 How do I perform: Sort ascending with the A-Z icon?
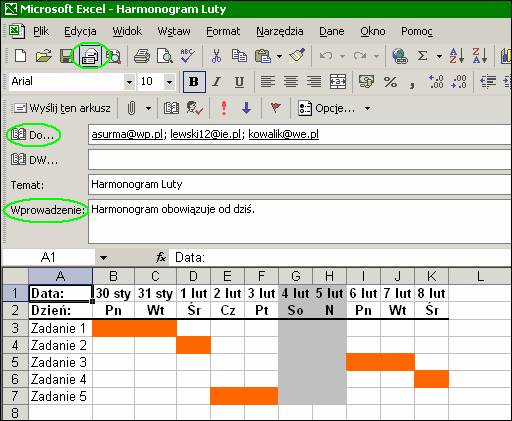456,56
